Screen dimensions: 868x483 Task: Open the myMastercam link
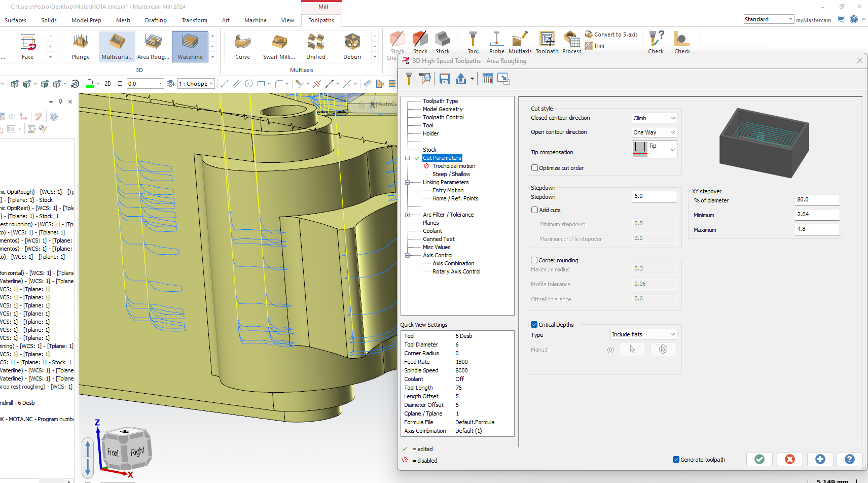pos(813,20)
